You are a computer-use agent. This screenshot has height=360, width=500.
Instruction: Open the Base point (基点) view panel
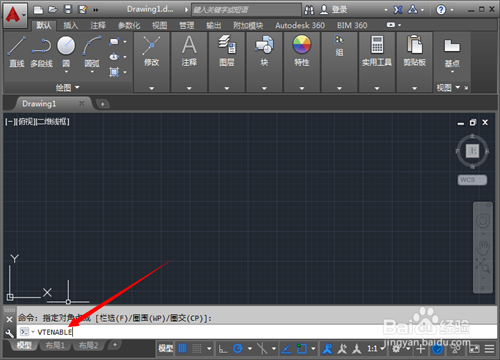point(452,53)
